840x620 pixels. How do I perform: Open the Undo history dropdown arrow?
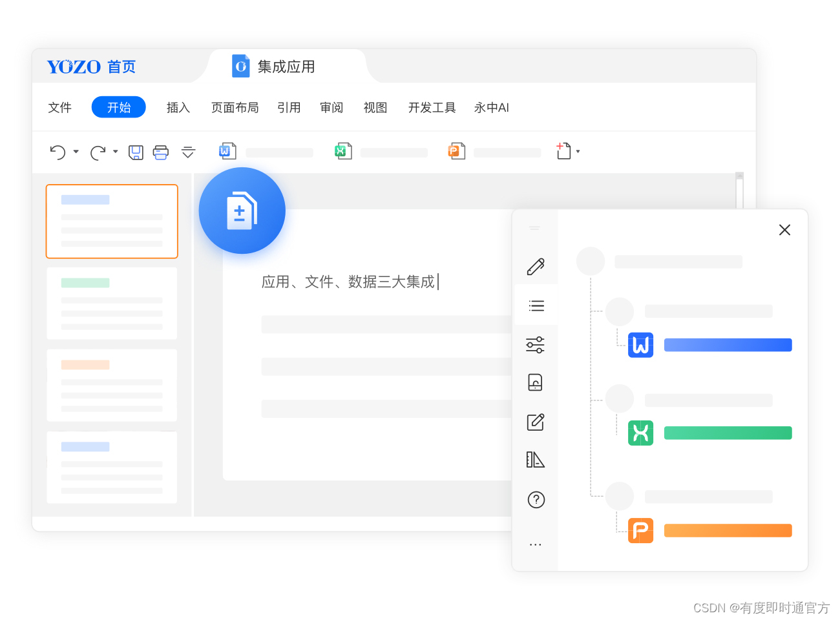[76, 152]
